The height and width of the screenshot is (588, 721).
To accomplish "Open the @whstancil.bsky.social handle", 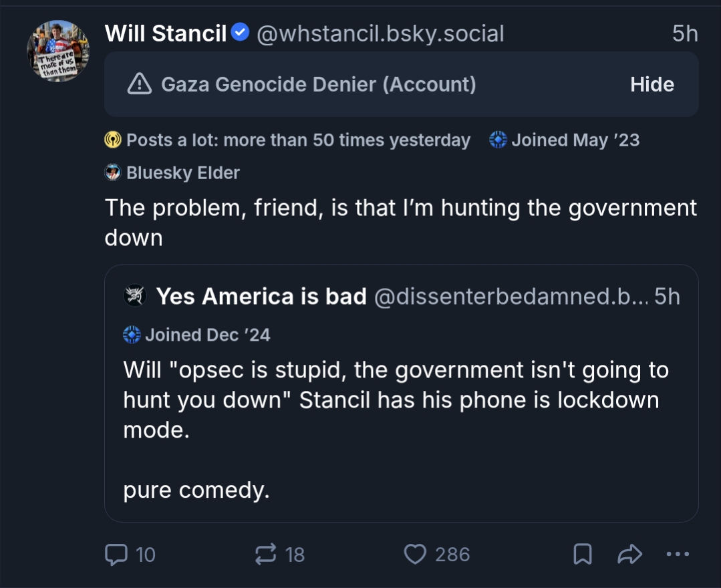I will tap(380, 33).
